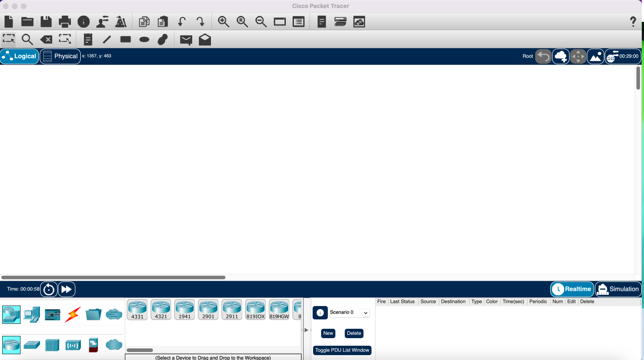Choose the Select tool

coord(8,39)
